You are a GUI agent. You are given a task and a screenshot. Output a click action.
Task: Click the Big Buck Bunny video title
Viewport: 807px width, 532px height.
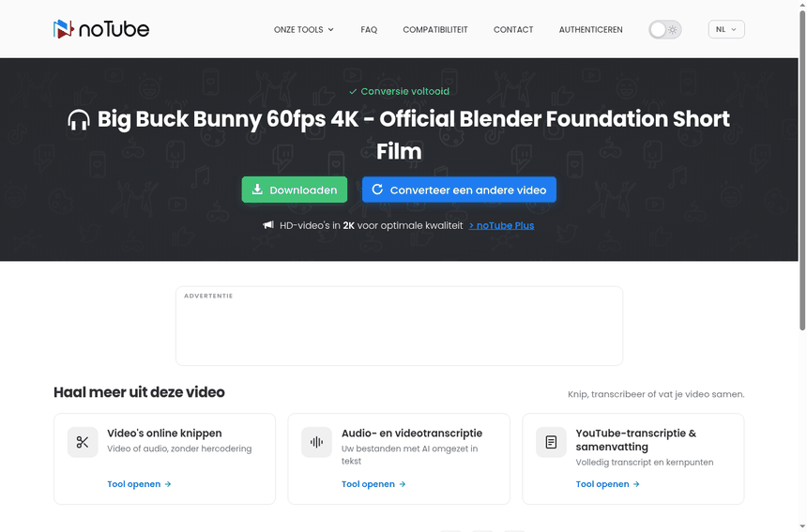(413, 135)
